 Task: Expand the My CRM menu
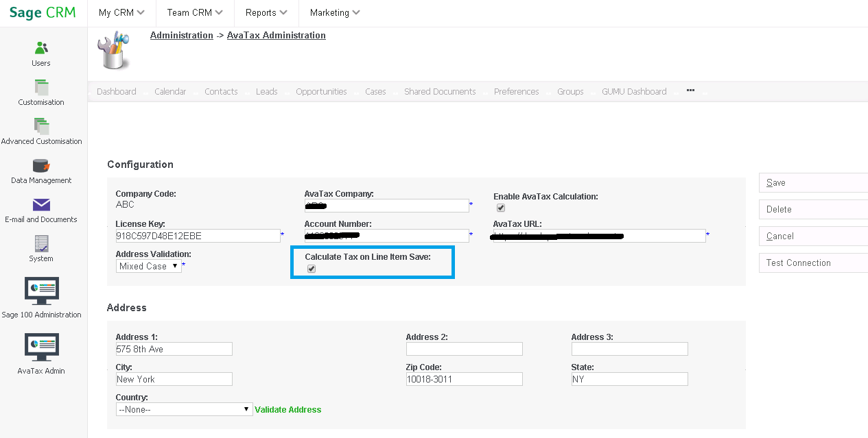[x=121, y=13]
